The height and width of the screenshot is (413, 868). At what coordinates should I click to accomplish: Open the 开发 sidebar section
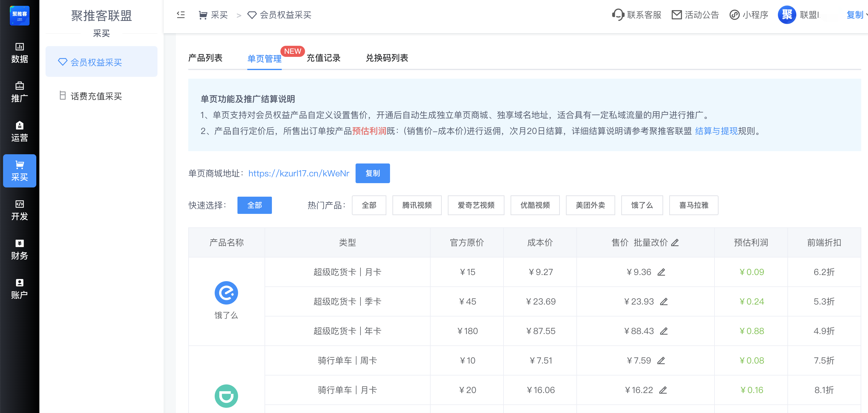(x=20, y=210)
